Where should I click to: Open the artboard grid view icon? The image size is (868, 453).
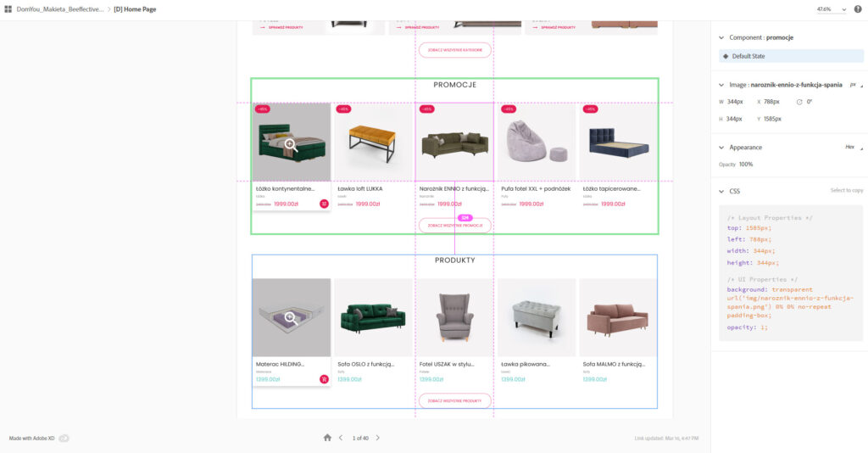(x=8, y=8)
